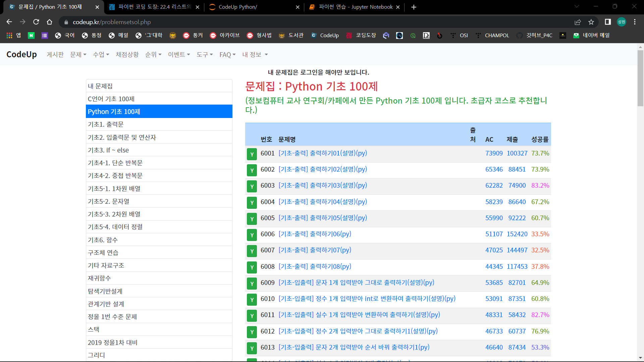Bookmark this page with star icon
This screenshot has height=362, width=644.
click(591, 22)
